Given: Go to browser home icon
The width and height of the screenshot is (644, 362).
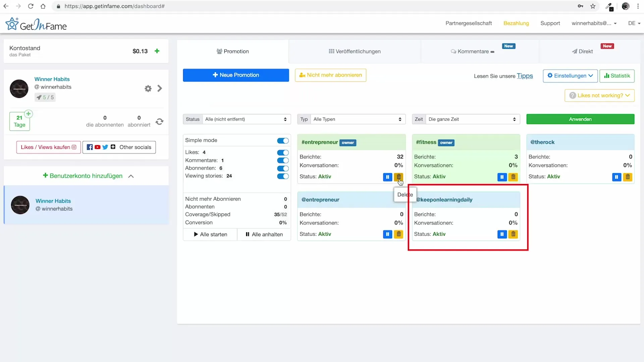Looking at the screenshot, I should coord(43,6).
